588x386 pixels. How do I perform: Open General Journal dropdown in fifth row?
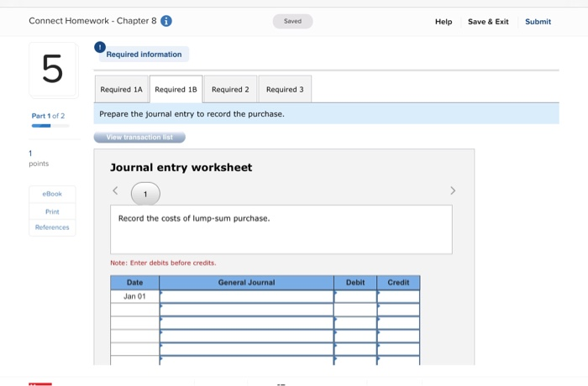(x=246, y=349)
